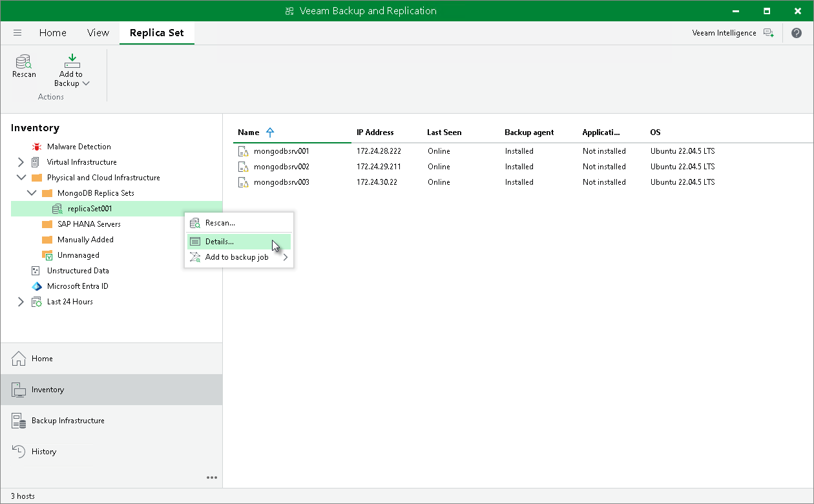This screenshot has height=504, width=814.
Task: Click the Veeam Intelligence label
Action: click(724, 33)
